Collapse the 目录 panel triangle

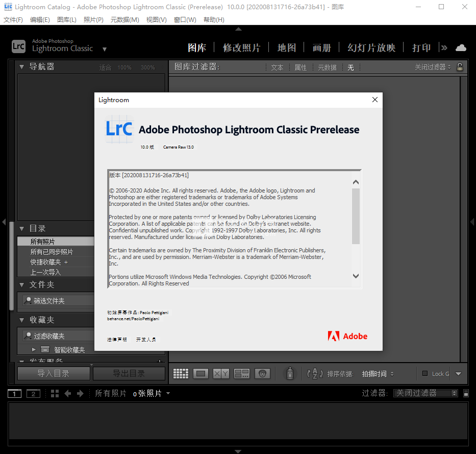point(21,228)
